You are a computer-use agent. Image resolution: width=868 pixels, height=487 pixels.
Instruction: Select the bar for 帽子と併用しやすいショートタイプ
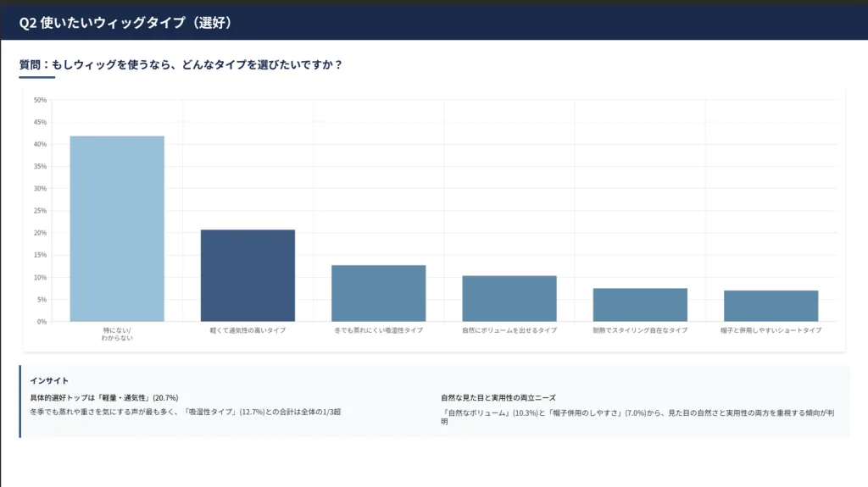771,306
